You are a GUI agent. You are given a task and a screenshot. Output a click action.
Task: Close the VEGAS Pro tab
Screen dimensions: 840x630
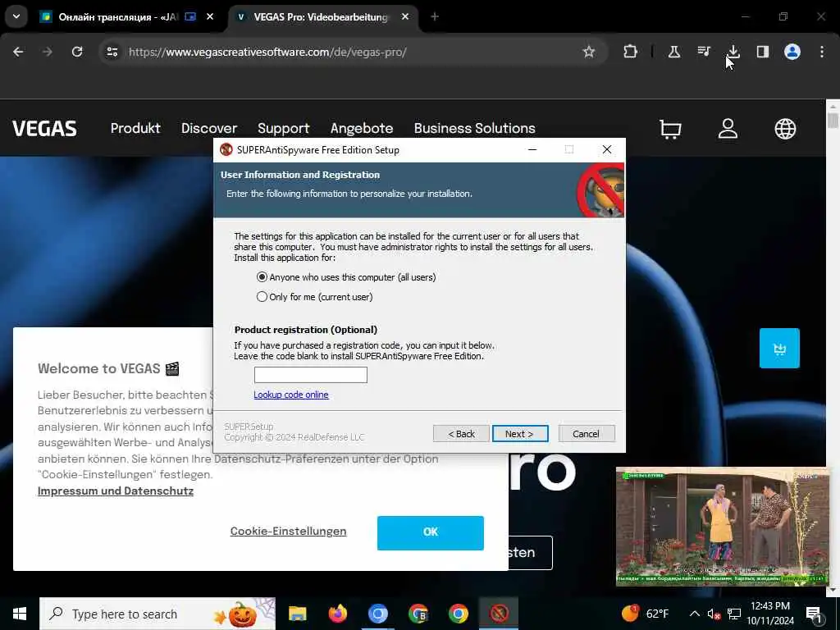point(405,17)
